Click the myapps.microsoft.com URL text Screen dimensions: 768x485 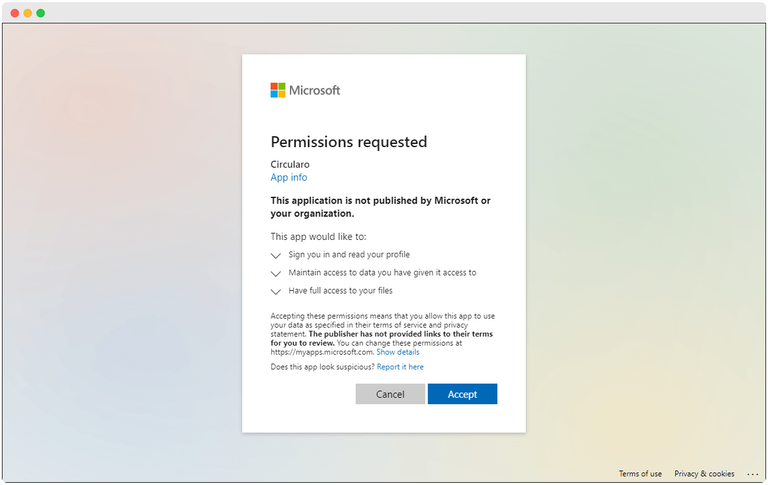point(322,352)
